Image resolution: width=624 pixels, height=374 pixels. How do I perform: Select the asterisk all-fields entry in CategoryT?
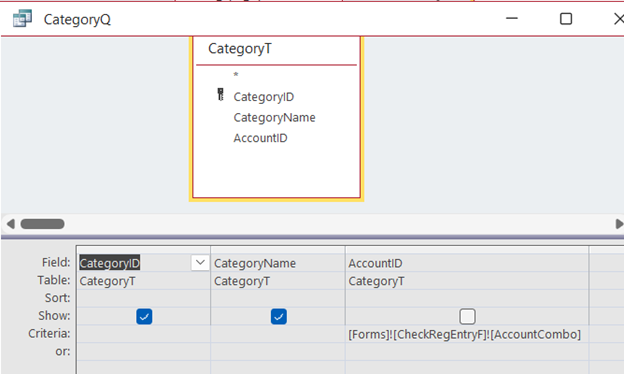(x=236, y=75)
